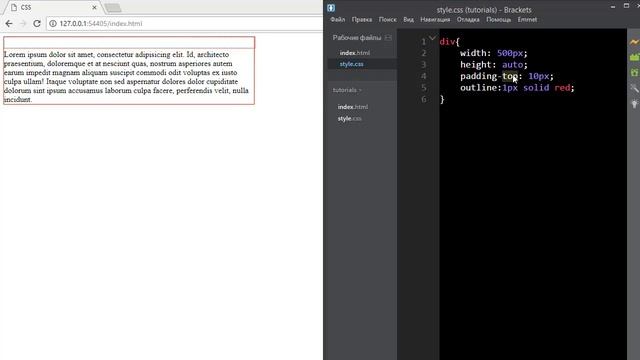Image resolution: width=640 pixels, height=360 pixels.
Task: Click the browser address bar URL
Action: tap(101, 23)
